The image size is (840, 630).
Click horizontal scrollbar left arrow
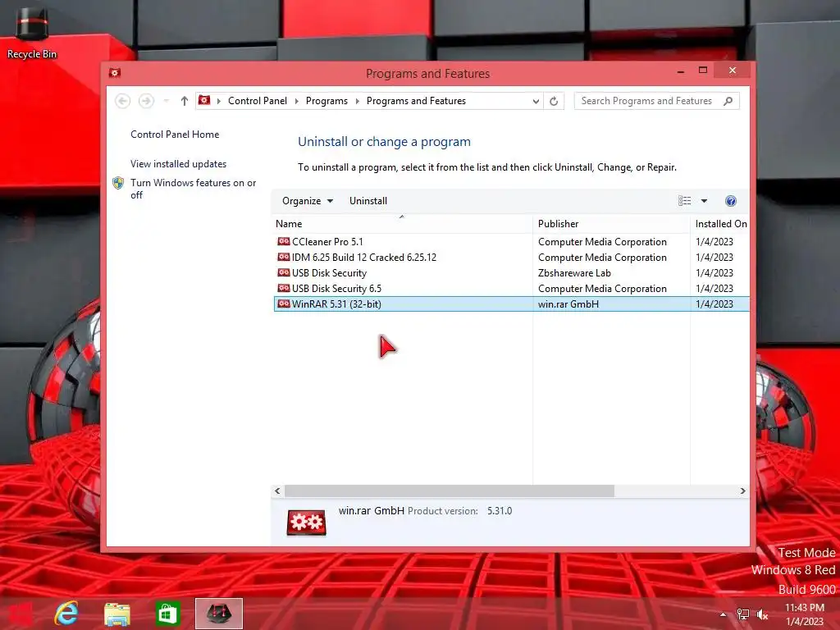click(x=277, y=491)
